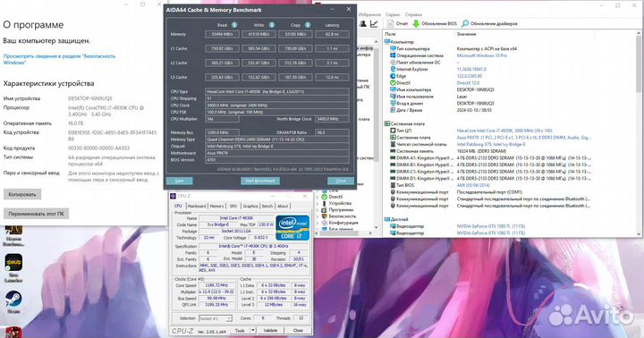
Task: Expand the Программы node in AIDA64 tree
Action: point(318,209)
